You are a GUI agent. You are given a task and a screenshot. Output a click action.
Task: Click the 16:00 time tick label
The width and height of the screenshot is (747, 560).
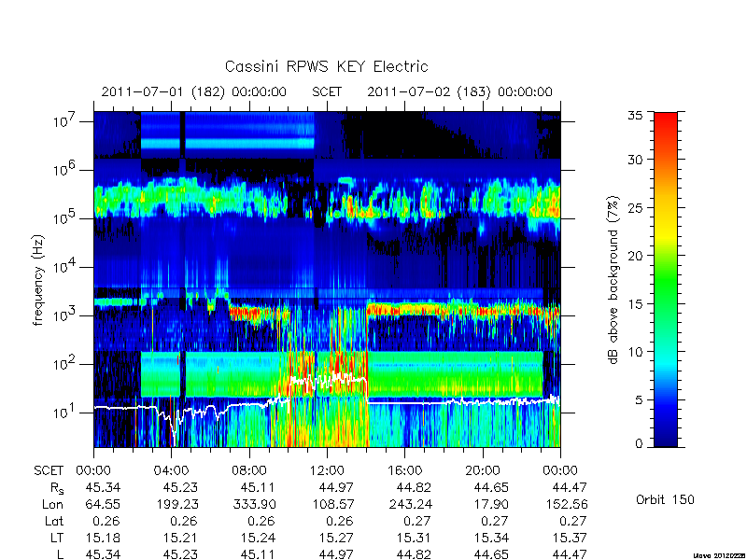(x=404, y=470)
